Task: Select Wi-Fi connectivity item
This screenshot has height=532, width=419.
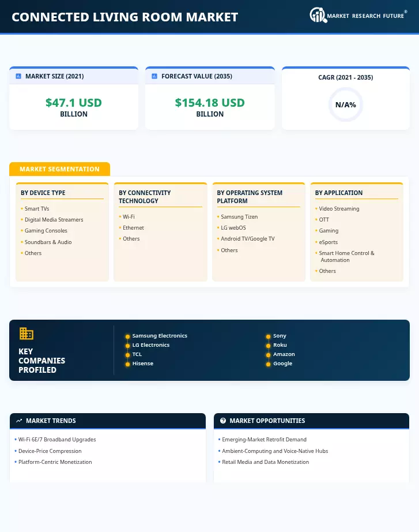Action: pos(129,216)
